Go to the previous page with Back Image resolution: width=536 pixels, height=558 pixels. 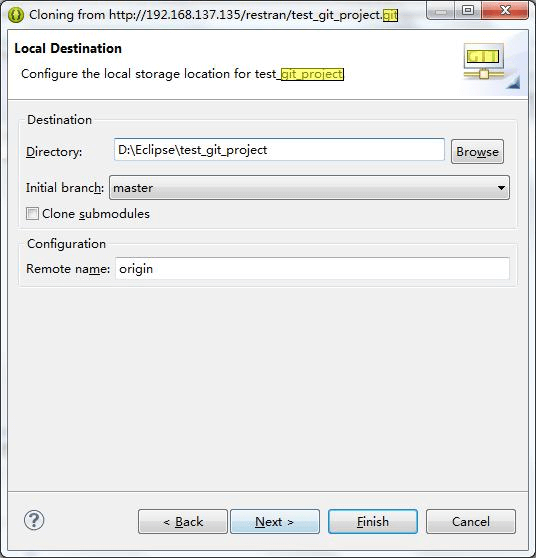(183, 522)
